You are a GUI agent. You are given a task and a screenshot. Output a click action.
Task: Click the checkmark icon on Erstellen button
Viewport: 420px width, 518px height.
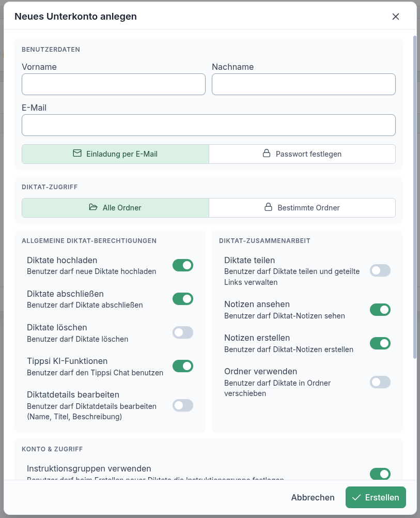click(356, 497)
